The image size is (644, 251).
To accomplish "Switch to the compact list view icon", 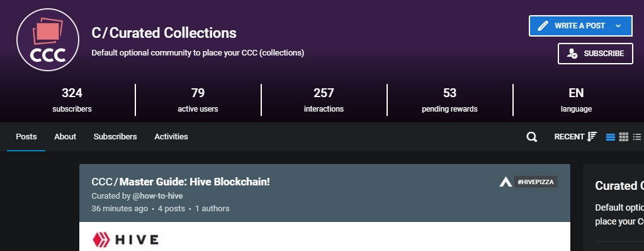I will 637,137.
